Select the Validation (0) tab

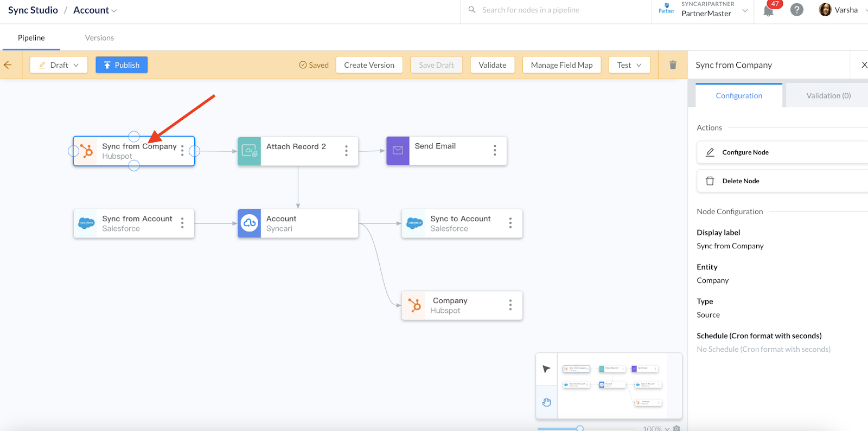click(828, 96)
